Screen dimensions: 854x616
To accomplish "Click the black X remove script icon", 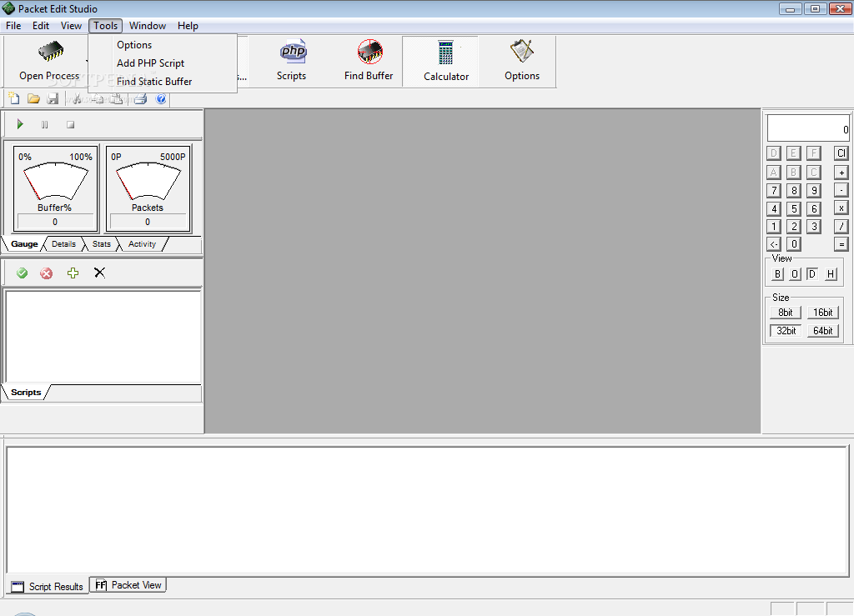I will point(99,273).
